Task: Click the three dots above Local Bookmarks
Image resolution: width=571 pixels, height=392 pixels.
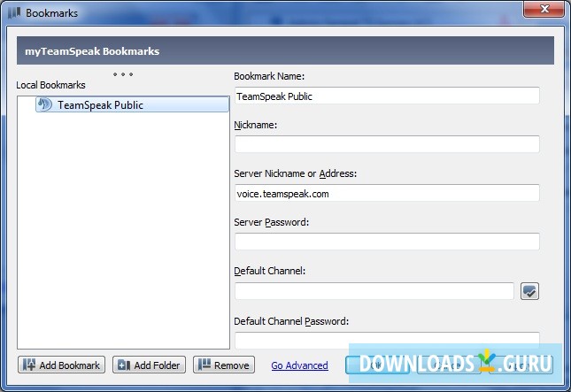Action: click(x=123, y=74)
